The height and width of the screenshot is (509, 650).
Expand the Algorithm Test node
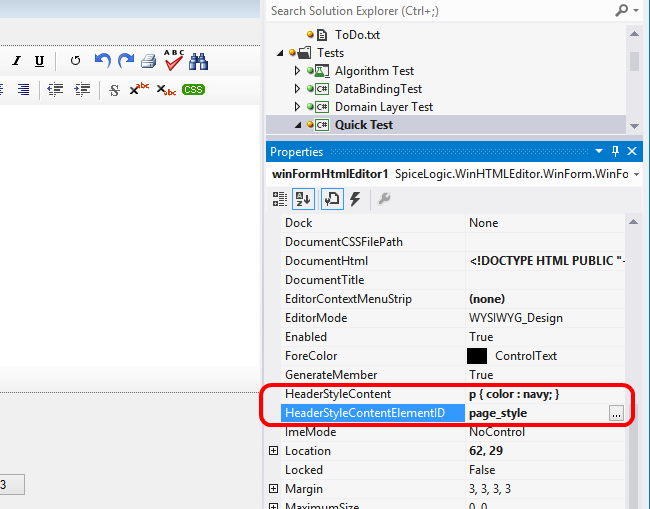tap(297, 71)
